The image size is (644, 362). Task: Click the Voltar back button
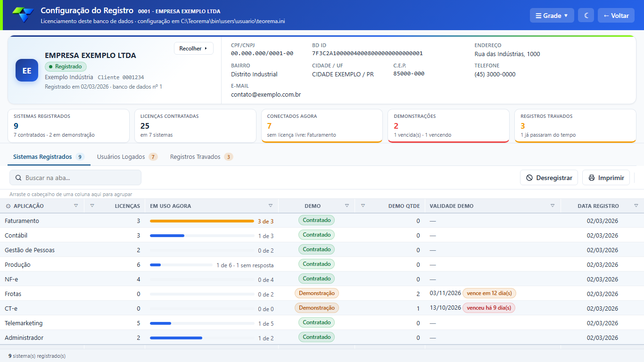[x=616, y=16]
